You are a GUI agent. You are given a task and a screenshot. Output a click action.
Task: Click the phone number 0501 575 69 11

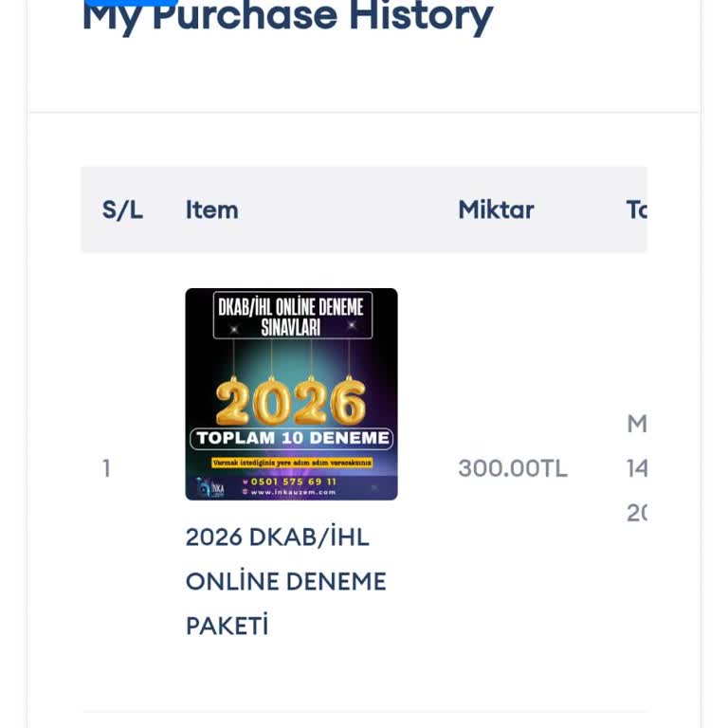pyautogui.click(x=293, y=482)
